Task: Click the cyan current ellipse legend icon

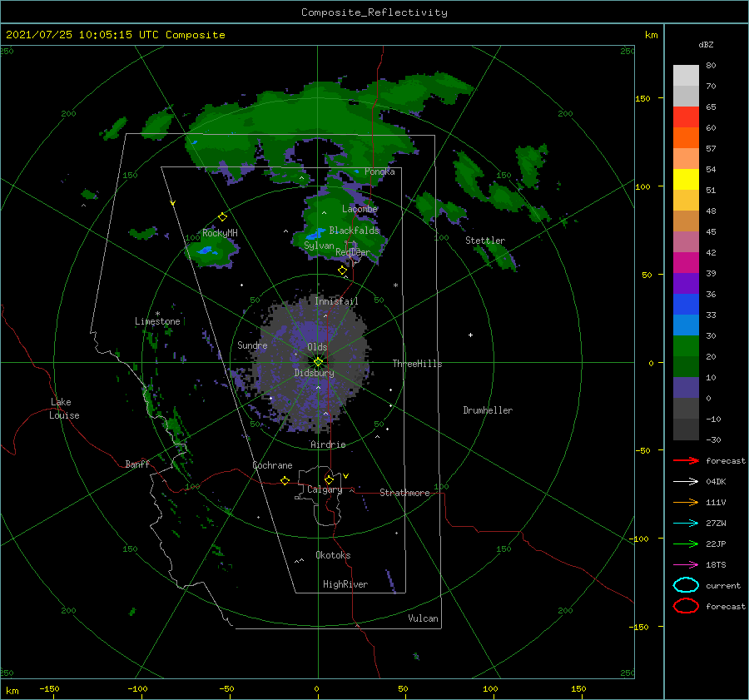Action: 686,585
